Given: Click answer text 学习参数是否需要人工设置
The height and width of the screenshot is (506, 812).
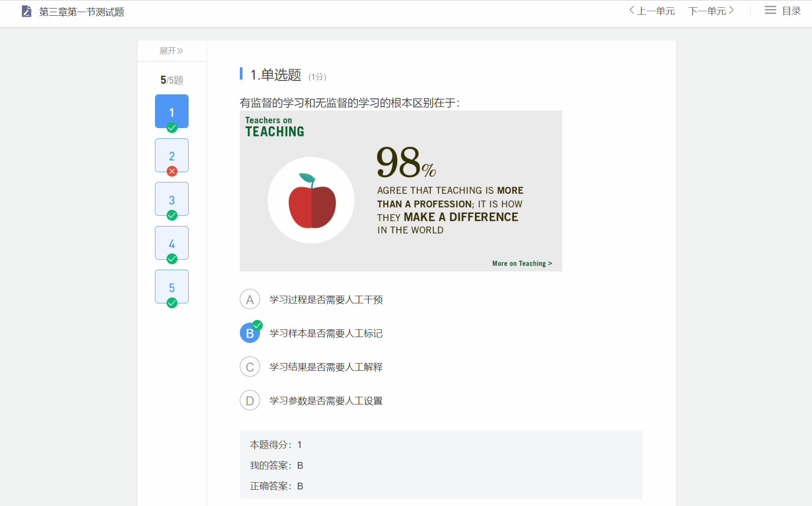Looking at the screenshot, I should click(326, 401).
